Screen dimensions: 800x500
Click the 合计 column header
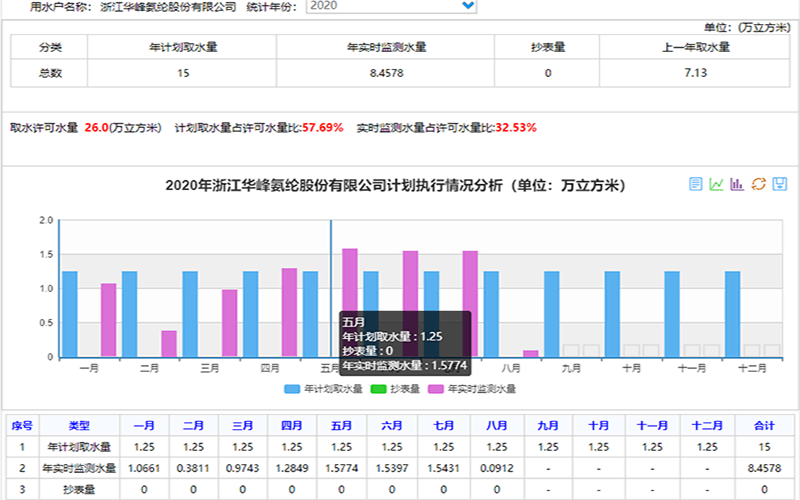tap(765, 425)
